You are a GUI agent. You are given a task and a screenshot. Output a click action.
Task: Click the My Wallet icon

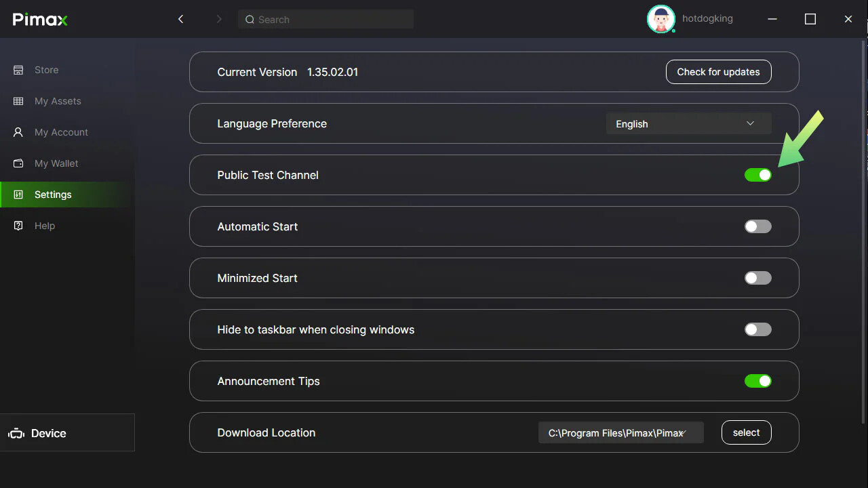19,163
